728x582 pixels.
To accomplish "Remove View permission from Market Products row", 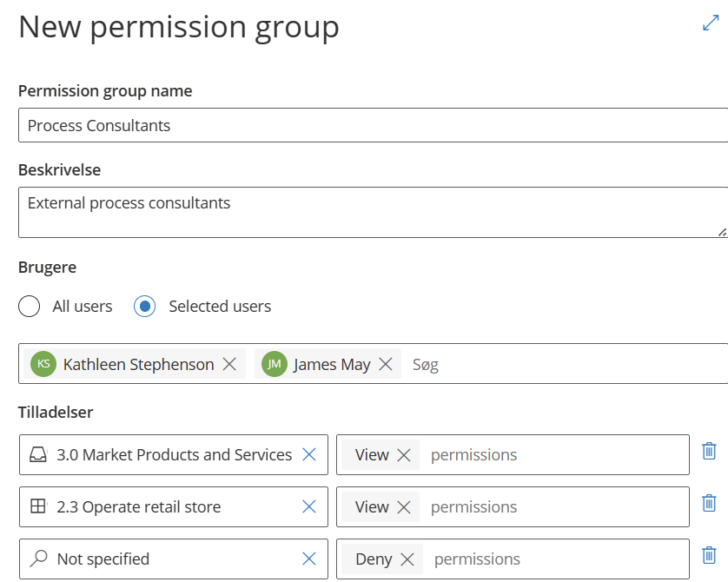I will pyautogui.click(x=404, y=455).
